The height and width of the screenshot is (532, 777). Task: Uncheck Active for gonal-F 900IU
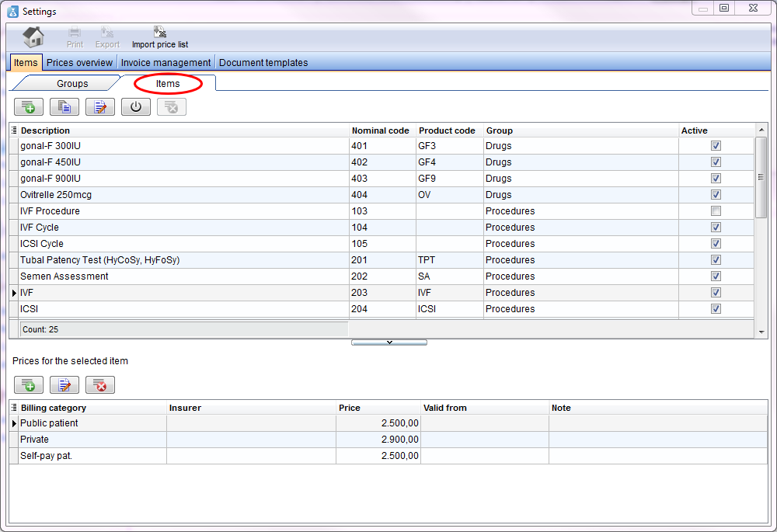click(716, 179)
